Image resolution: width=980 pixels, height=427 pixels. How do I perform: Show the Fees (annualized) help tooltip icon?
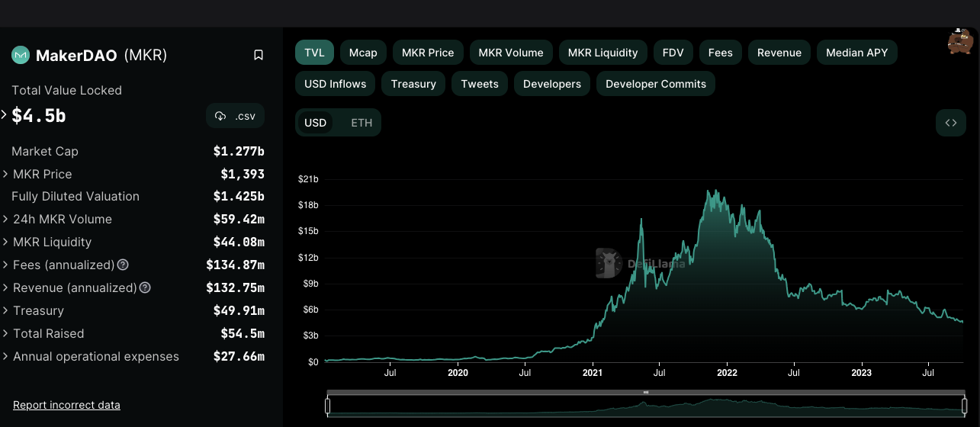point(123,265)
